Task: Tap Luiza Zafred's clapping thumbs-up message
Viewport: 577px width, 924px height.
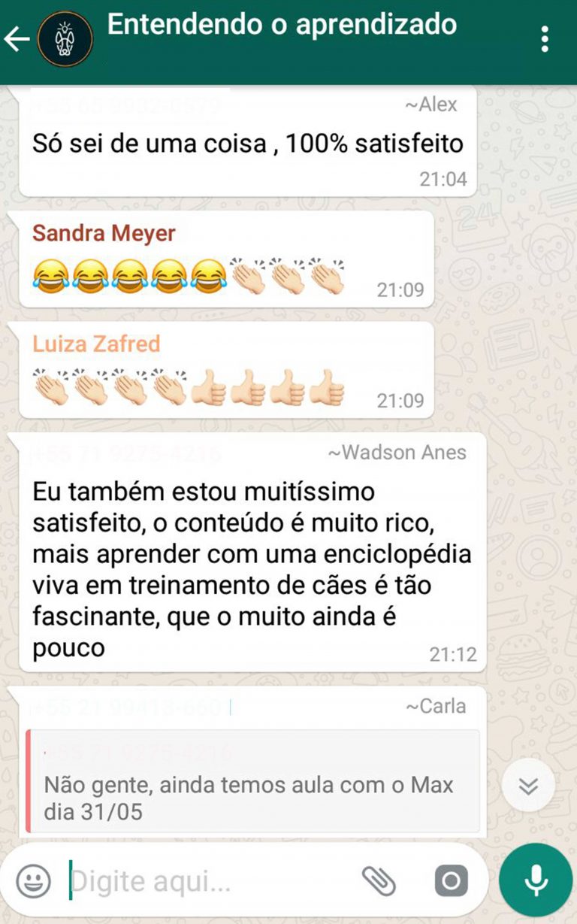Action: point(226,370)
